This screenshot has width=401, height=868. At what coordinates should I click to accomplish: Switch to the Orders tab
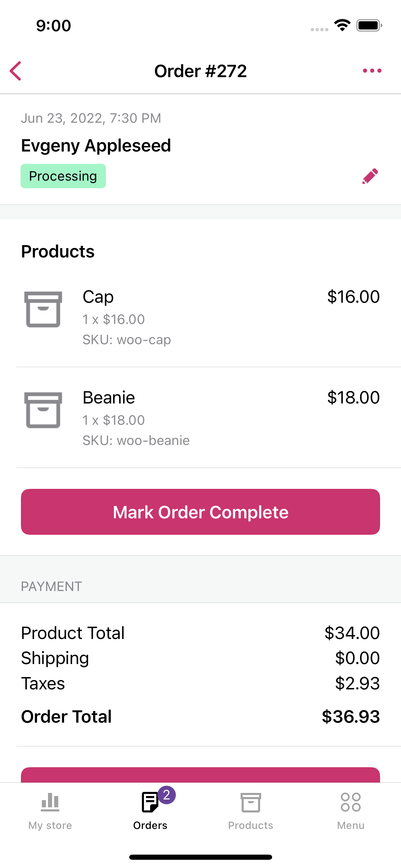[x=150, y=811]
